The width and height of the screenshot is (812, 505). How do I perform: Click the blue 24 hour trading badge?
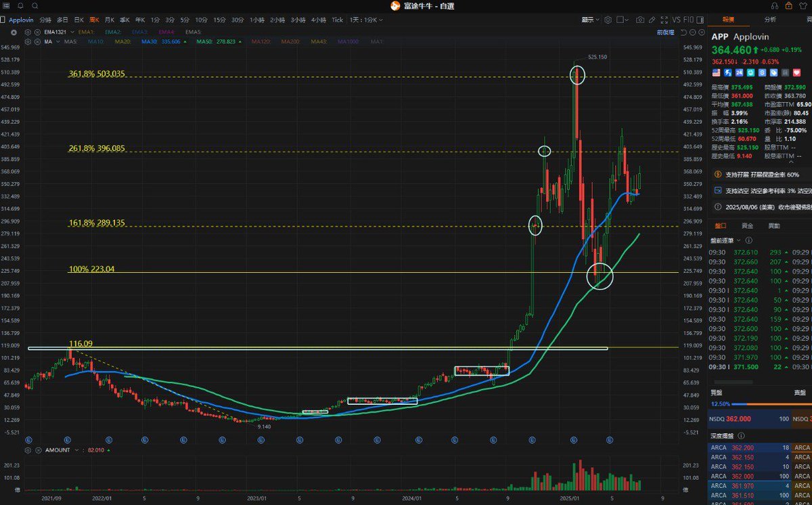739,72
